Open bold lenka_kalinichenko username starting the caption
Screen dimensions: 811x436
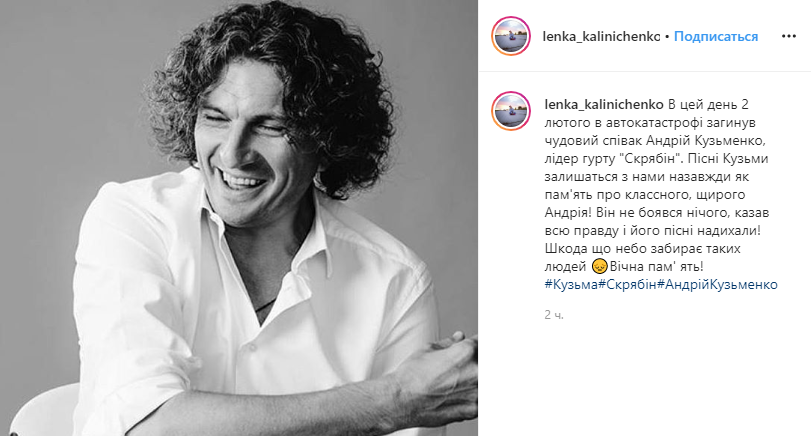[x=604, y=104]
